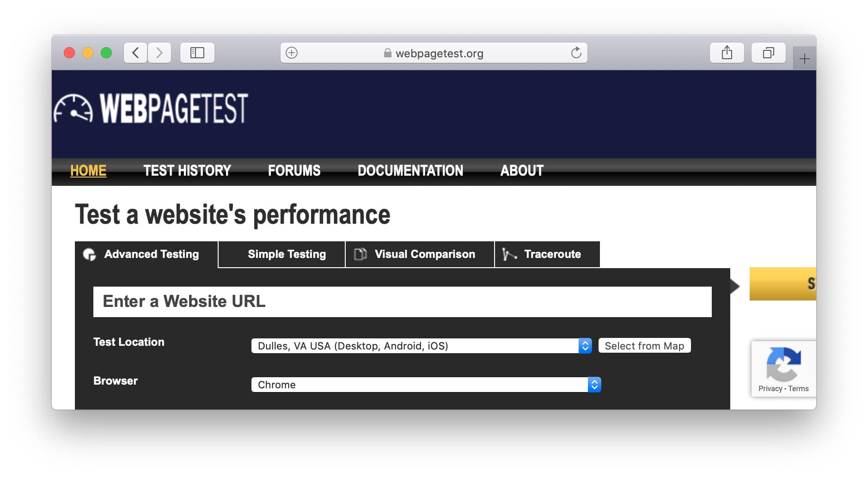
Task: Click the stepper arrows beside Chrome
Action: [x=594, y=384]
